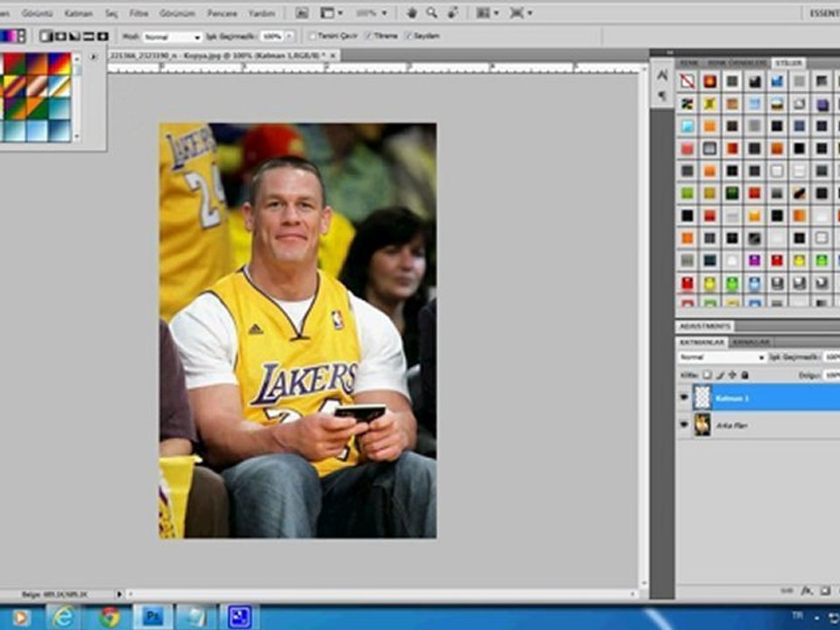Viewport: 840px width, 630px height.
Task: Open the layer blend mode Normal dropdown
Action: 722,357
